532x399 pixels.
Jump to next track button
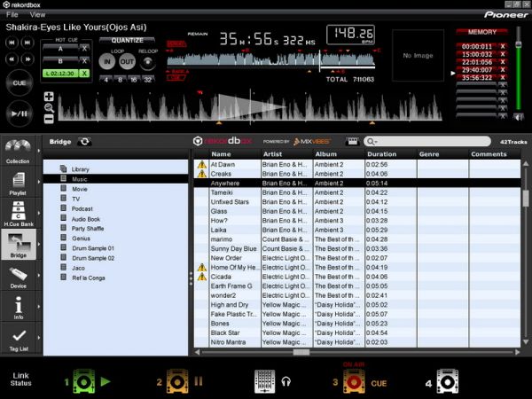point(27,43)
